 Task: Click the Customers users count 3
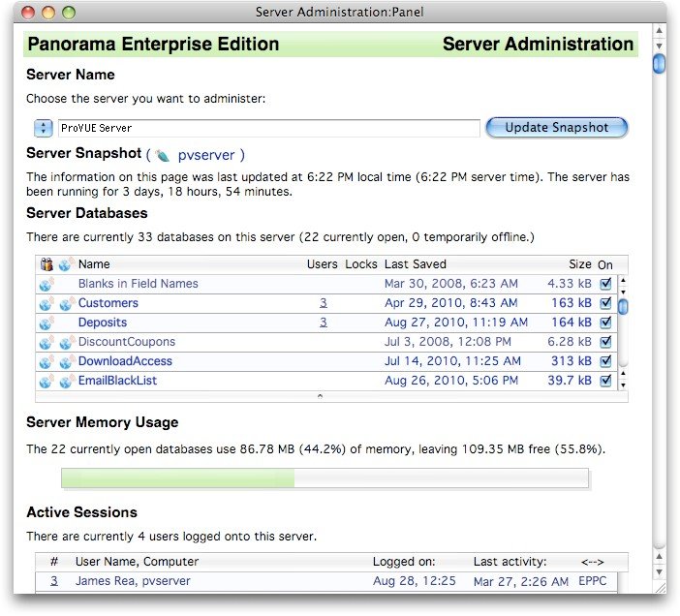pos(324,303)
